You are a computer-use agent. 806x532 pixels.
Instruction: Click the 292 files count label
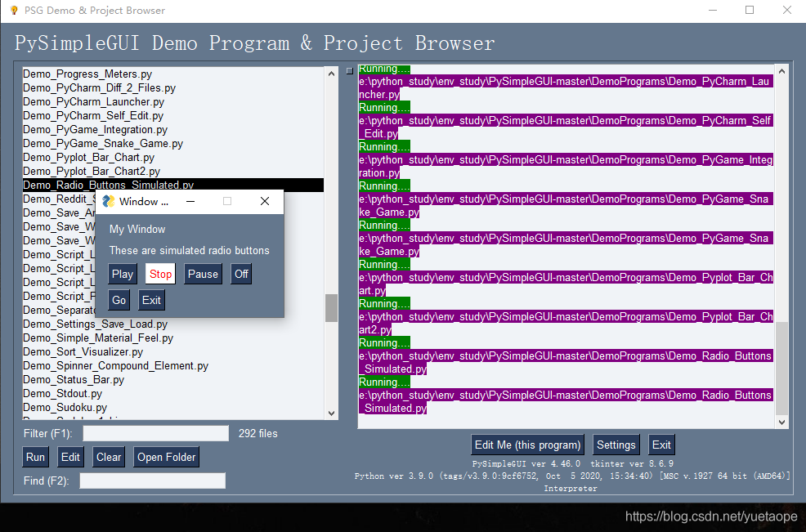pos(258,433)
